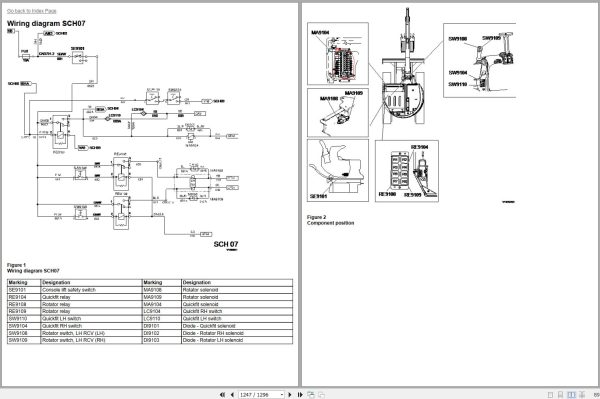Click the 'Figure 2' caption
Image resolution: width=600 pixels, height=399 pixels.
[x=316, y=217]
